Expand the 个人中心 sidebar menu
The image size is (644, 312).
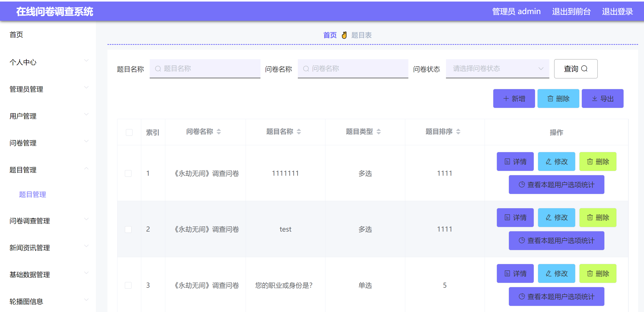click(x=23, y=62)
